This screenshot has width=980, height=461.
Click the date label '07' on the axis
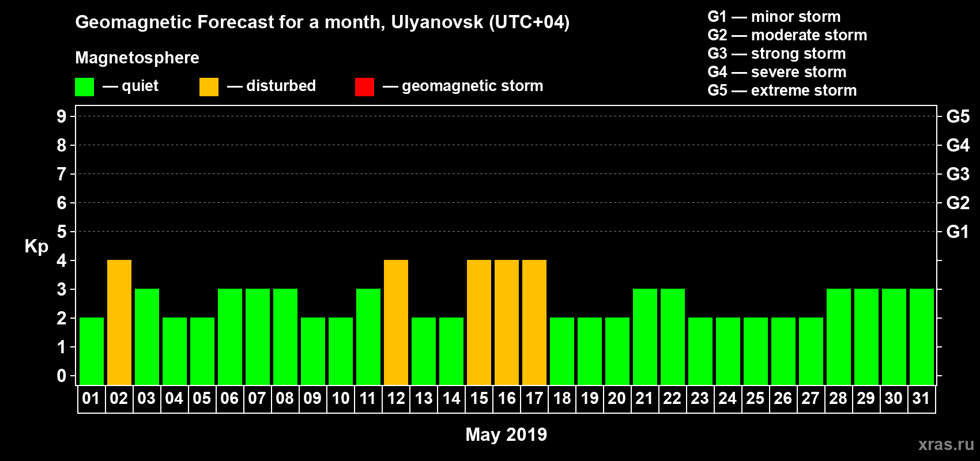point(257,399)
